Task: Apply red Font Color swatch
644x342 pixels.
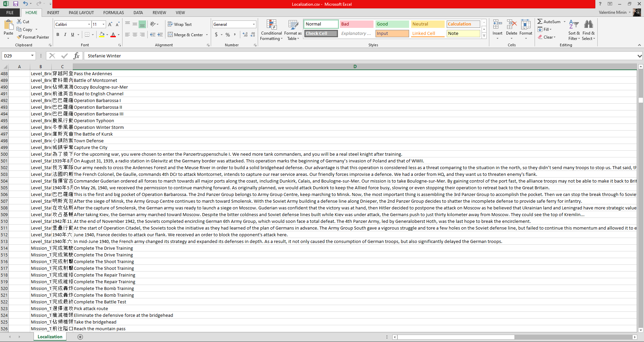Action: click(x=113, y=35)
